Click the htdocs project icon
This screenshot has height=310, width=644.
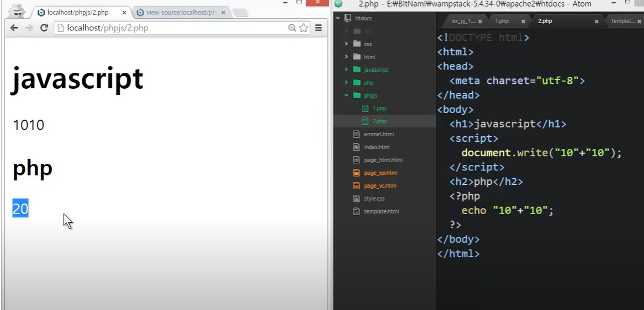tap(347, 18)
